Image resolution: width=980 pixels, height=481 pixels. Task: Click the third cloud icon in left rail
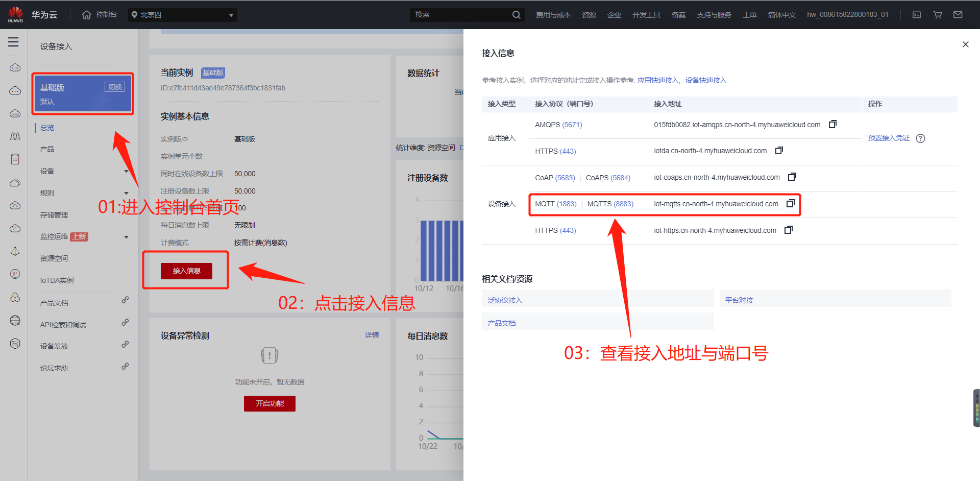(x=15, y=113)
